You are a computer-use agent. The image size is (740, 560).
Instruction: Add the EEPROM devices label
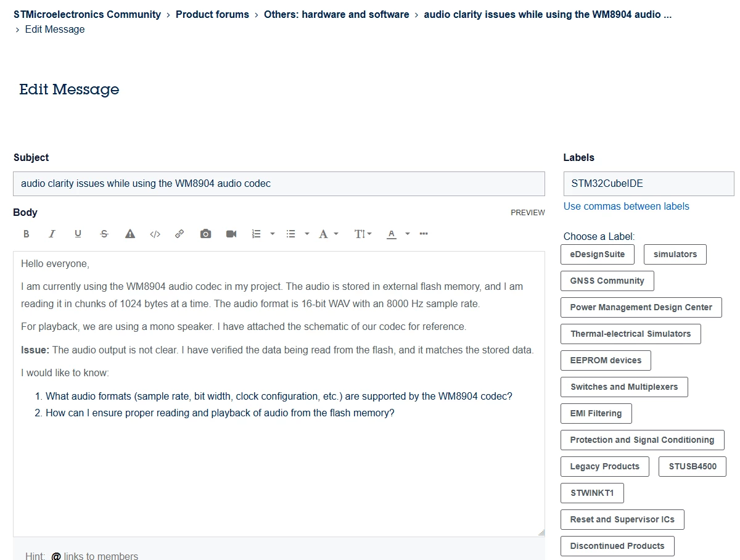pos(606,360)
